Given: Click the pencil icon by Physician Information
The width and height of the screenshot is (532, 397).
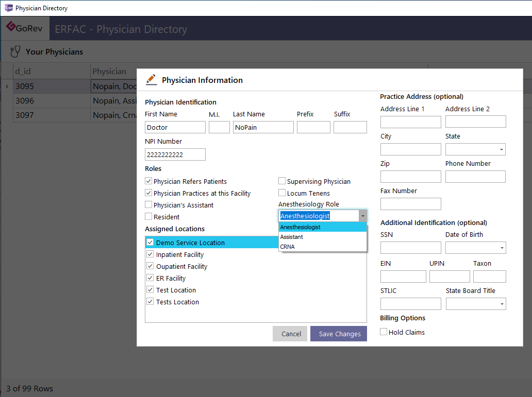Looking at the screenshot, I should click(x=152, y=80).
